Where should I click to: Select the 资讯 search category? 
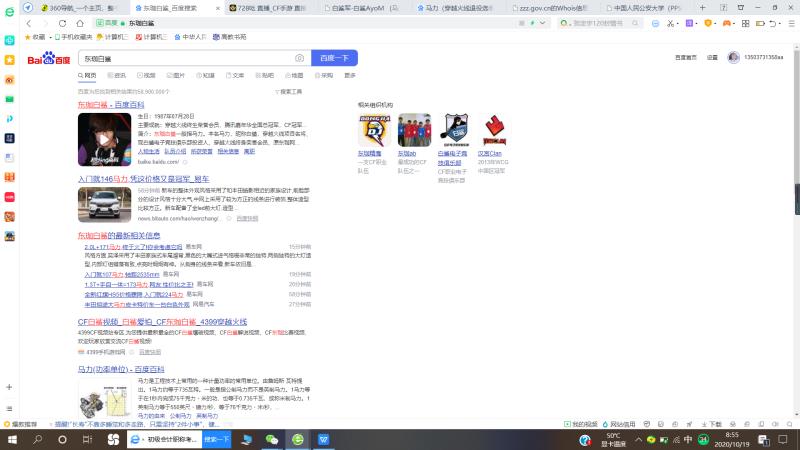[x=117, y=76]
